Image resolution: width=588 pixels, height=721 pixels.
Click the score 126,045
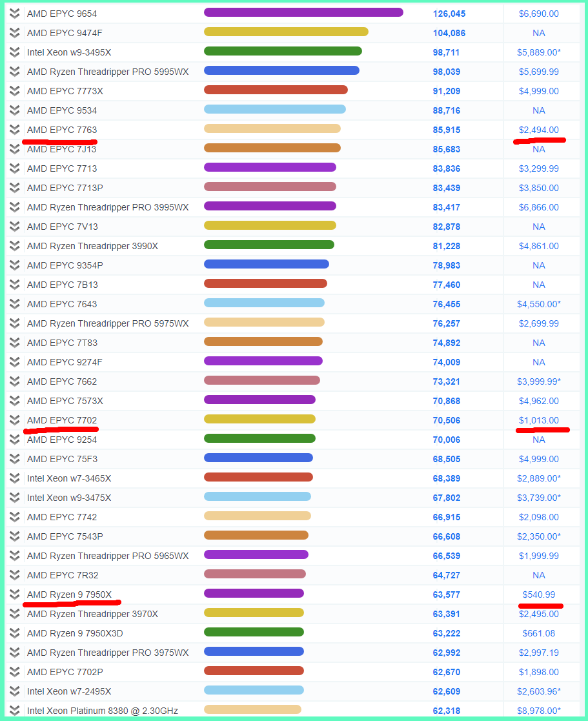[449, 14]
